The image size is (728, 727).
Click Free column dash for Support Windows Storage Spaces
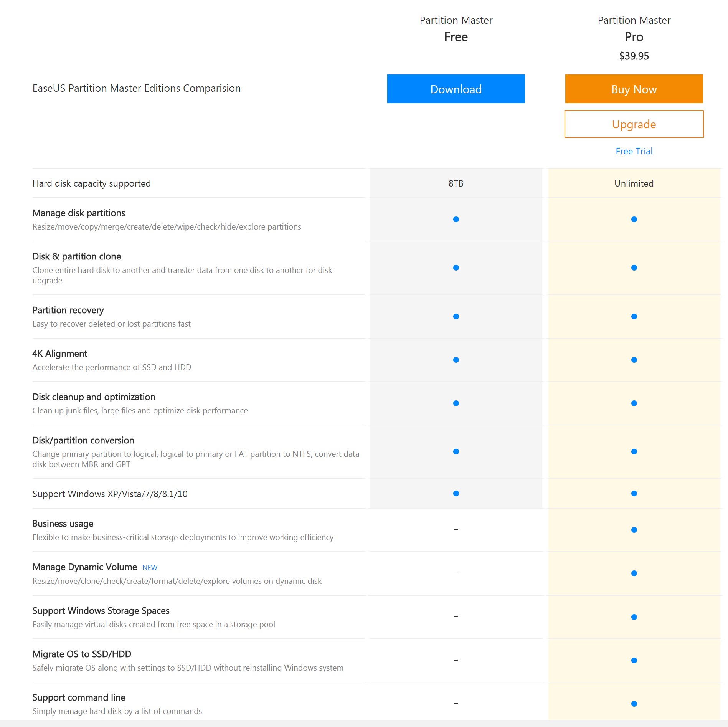point(456,617)
